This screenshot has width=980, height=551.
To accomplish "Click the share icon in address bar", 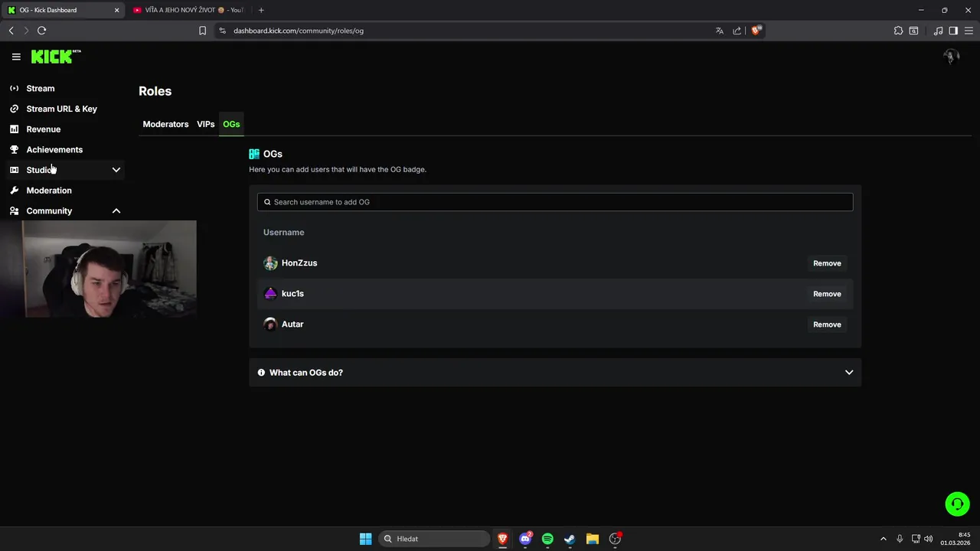I will [x=737, y=31].
